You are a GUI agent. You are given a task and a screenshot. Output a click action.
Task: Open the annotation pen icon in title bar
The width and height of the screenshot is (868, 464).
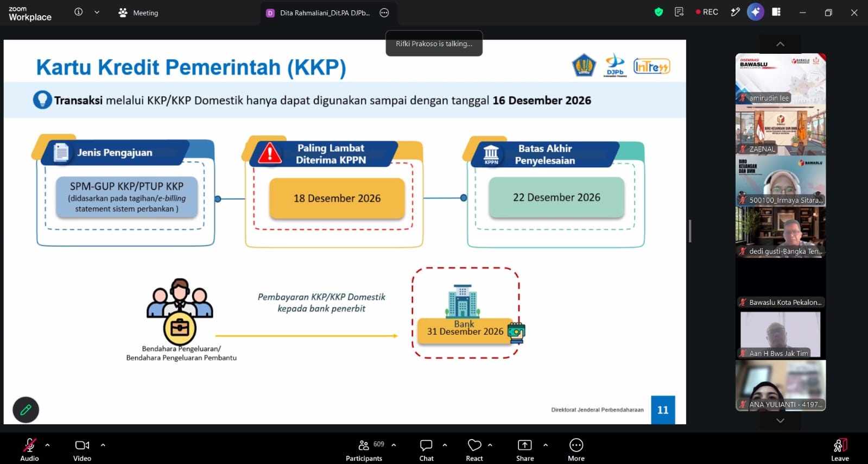pyautogui.click(x=736, y=12)
